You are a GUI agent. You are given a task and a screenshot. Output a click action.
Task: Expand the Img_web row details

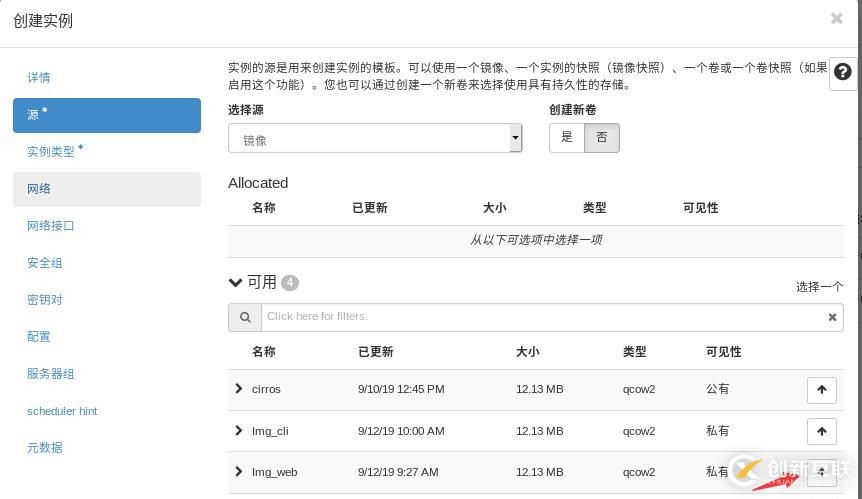pyautogui.click(x=239, y=472)
